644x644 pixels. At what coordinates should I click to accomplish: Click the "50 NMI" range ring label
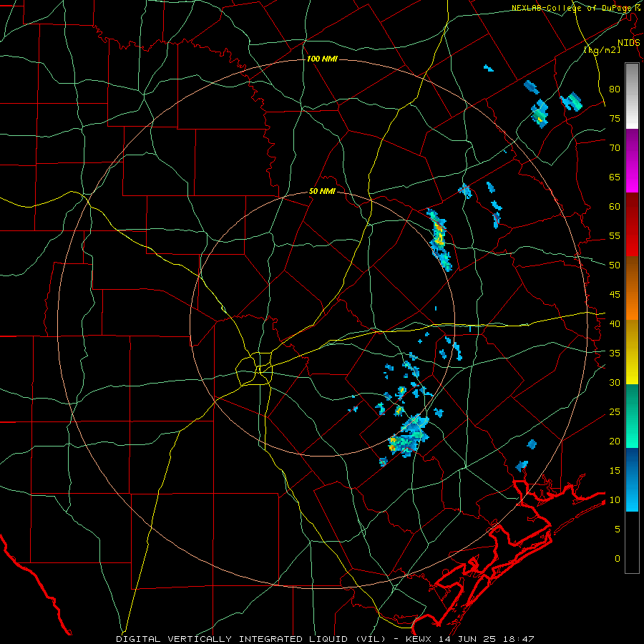[x=322, y=191]
